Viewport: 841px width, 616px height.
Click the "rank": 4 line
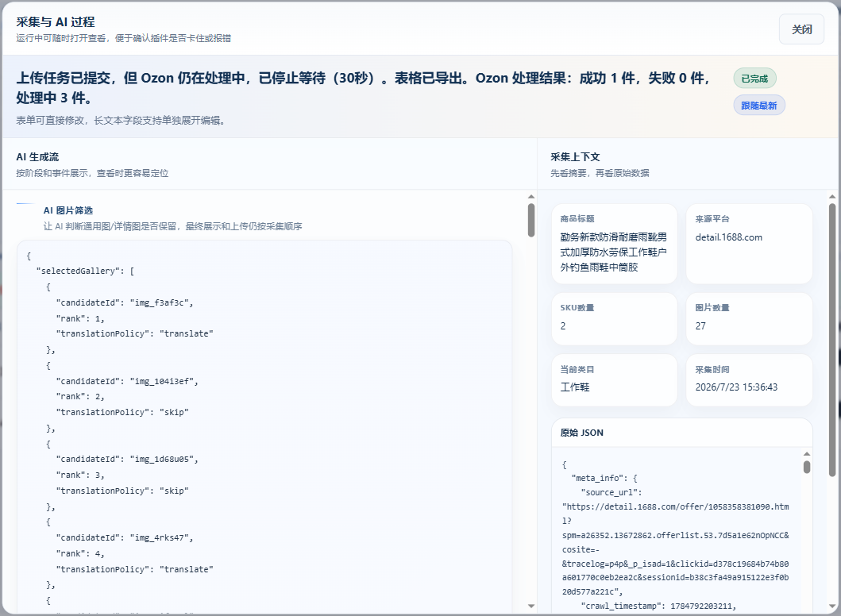click(80, 553)
